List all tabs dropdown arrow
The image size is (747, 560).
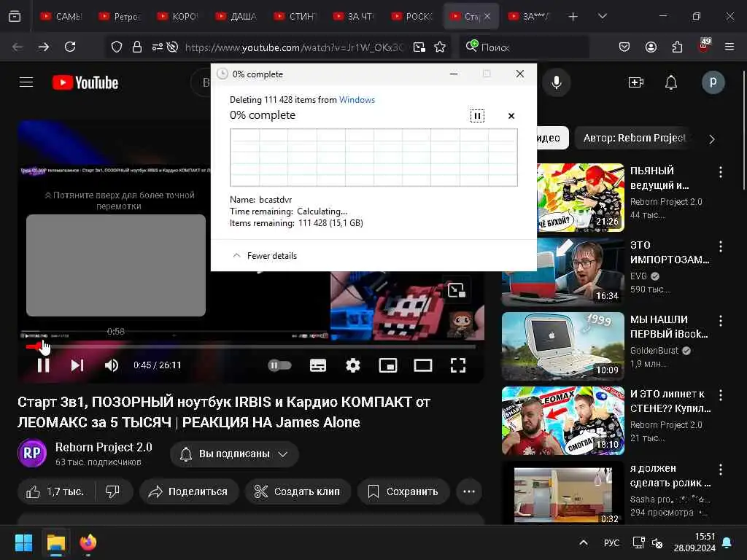pos(602,16)
